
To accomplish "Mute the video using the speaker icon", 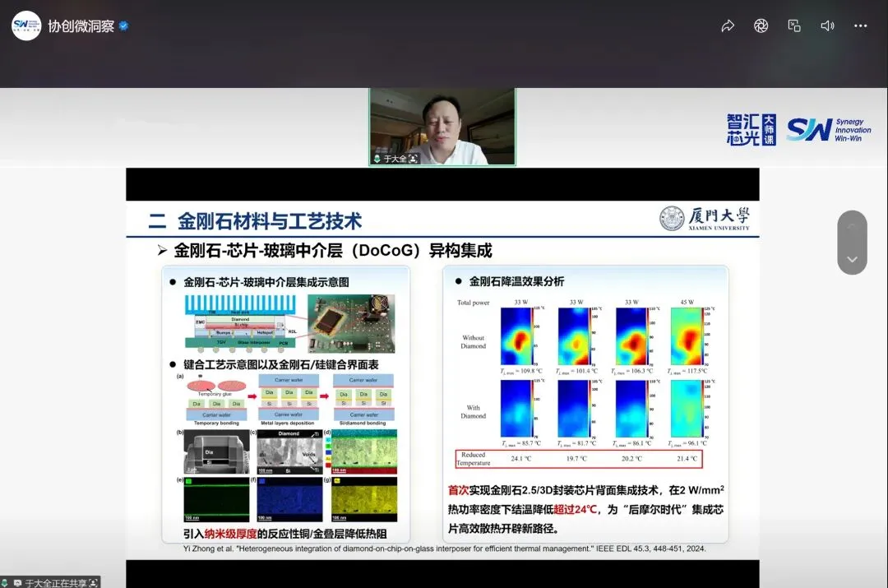I will click(x=827, y=25).
